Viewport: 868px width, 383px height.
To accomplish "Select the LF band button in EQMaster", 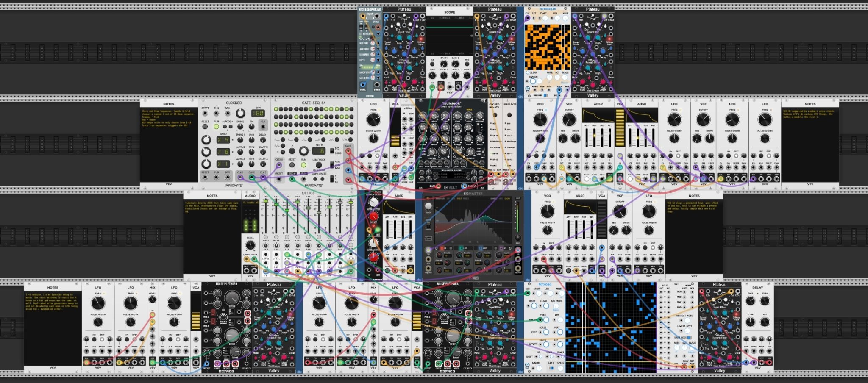I will point(442,248).
